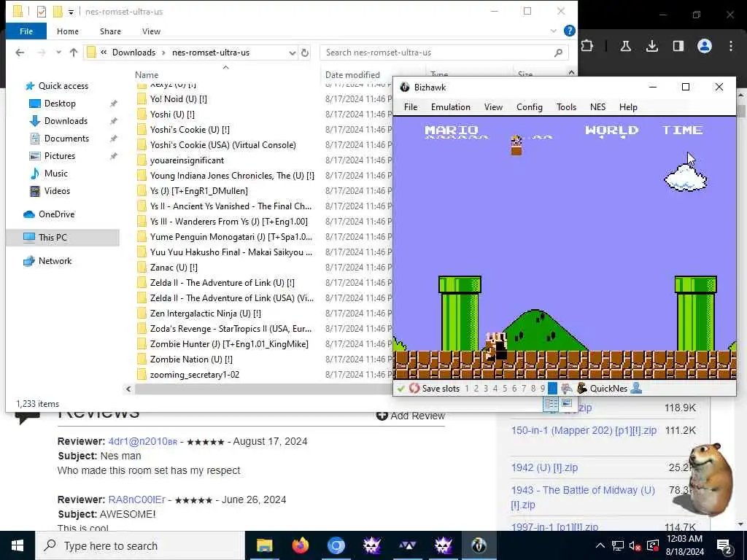Click the Add Review link on webpage
This screenshot has width=747, height=560.
click(411, 416)
